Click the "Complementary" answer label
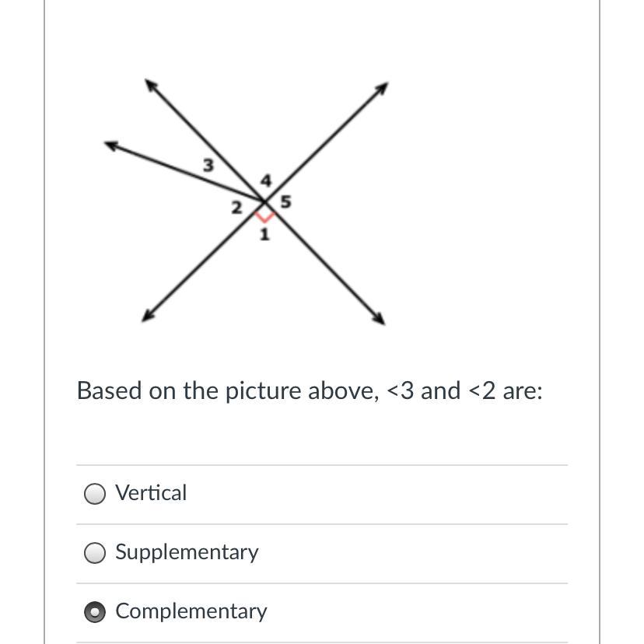 [191, 611]
